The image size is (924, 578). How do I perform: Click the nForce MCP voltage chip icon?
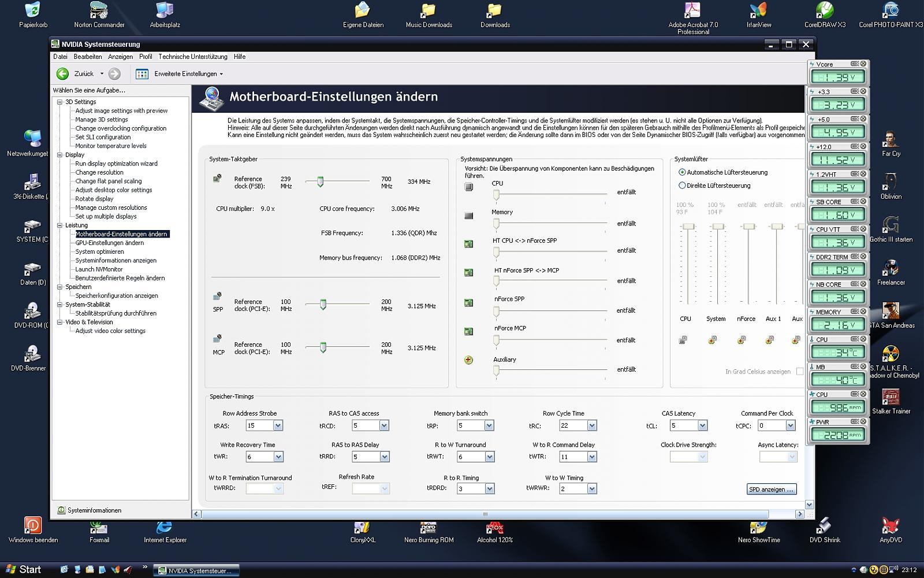click(x=469, y=331)
